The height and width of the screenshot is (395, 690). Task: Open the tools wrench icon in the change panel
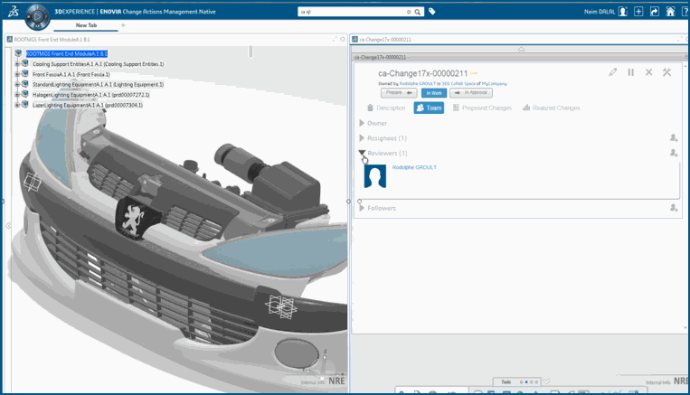point(667,72)
